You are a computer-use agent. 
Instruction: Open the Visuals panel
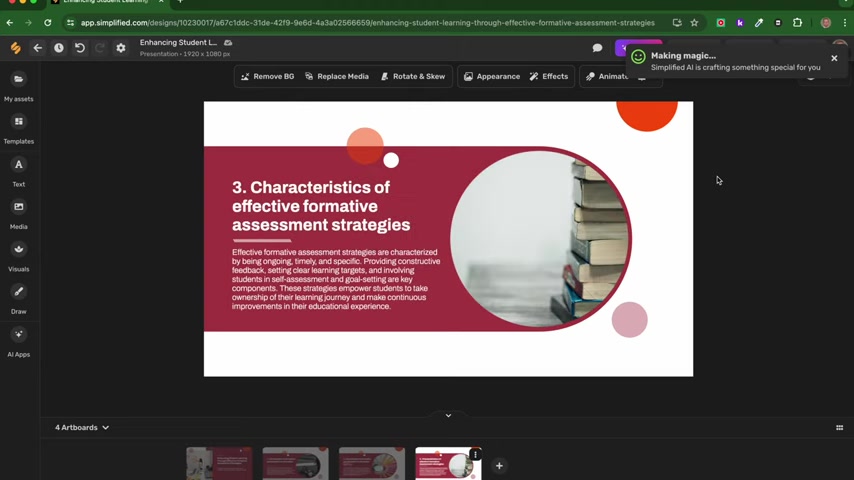point(18,255)
